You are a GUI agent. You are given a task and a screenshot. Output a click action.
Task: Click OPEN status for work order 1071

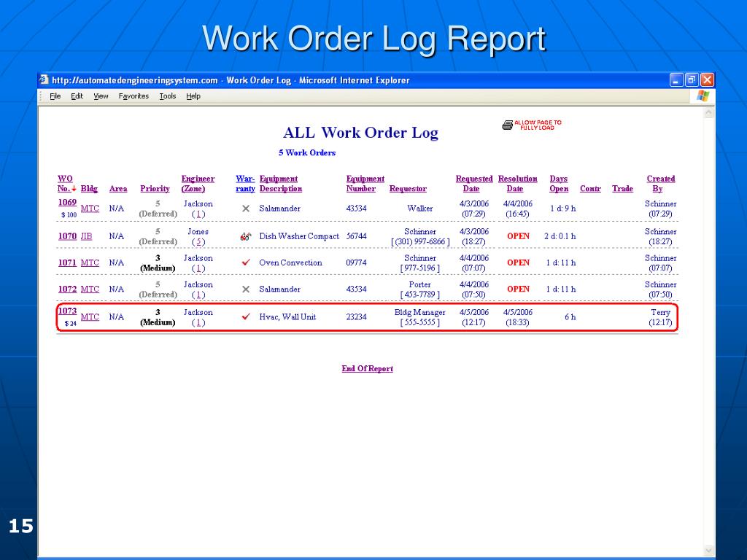point(519,262)
